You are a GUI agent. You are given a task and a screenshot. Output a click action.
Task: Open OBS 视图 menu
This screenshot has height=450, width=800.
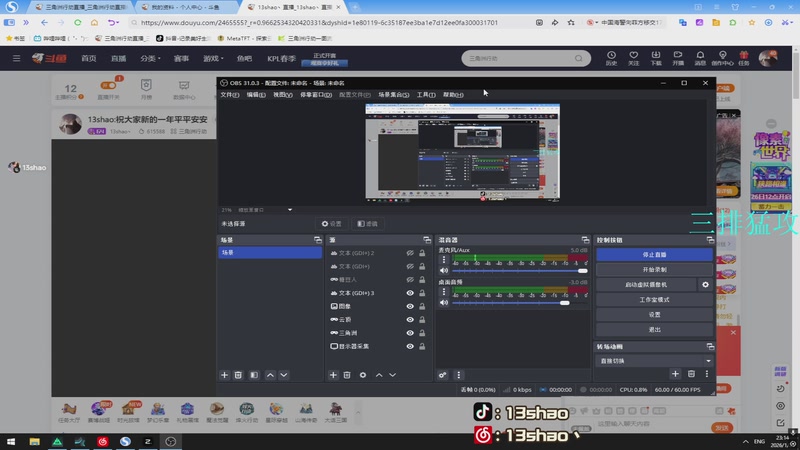point(282,95)
